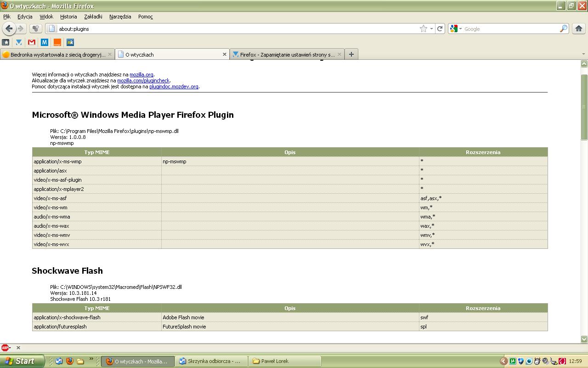Click the red slash tray icon near the clock
This screenshot has width=588, height=368.
pos(562,361)
